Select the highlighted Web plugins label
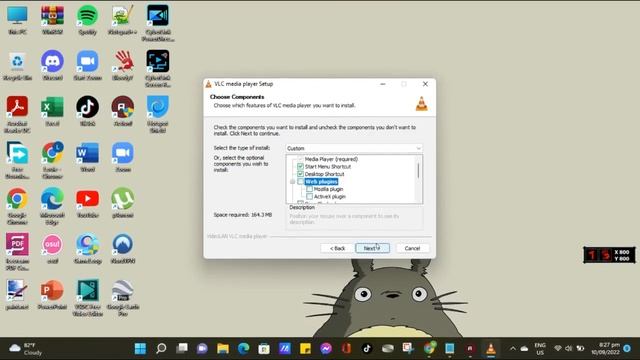Image resolution: width=640 pixels, height=360 pixels. 321,182
